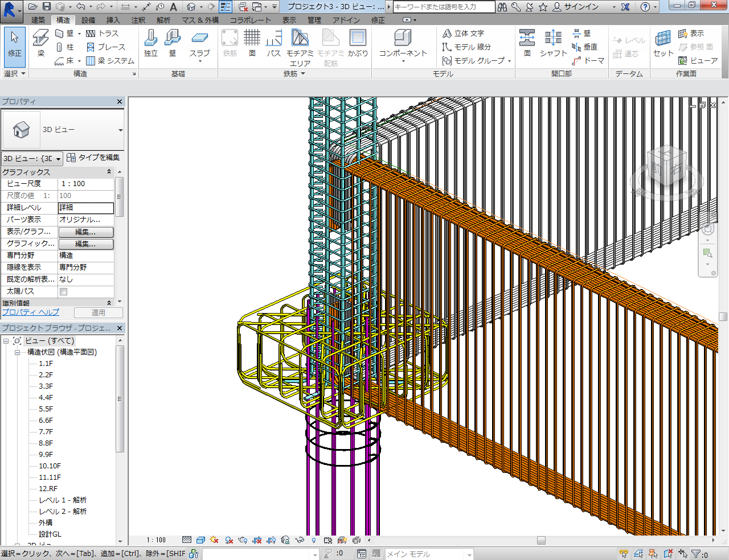The image size is (729, 560).
Task: Collapse the グラフィックス properties section
Action: 109,172
